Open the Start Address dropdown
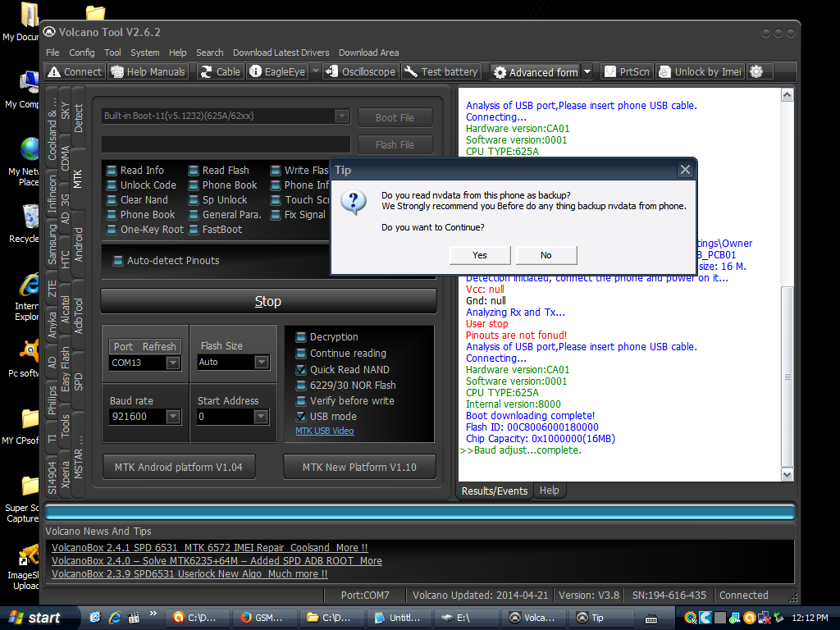Viewport: 840px width, 630px height. [x=261, y=416]
